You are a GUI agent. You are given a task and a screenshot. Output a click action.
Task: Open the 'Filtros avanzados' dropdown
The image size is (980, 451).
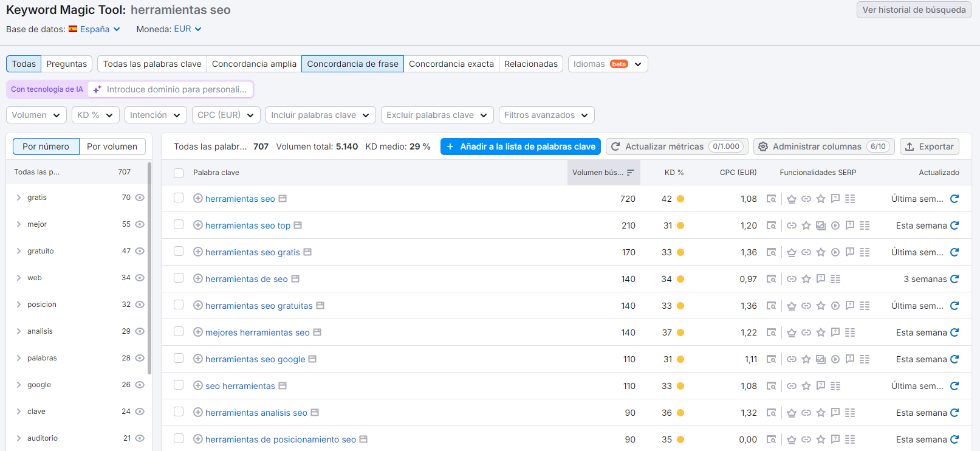[x=547, y=115]
